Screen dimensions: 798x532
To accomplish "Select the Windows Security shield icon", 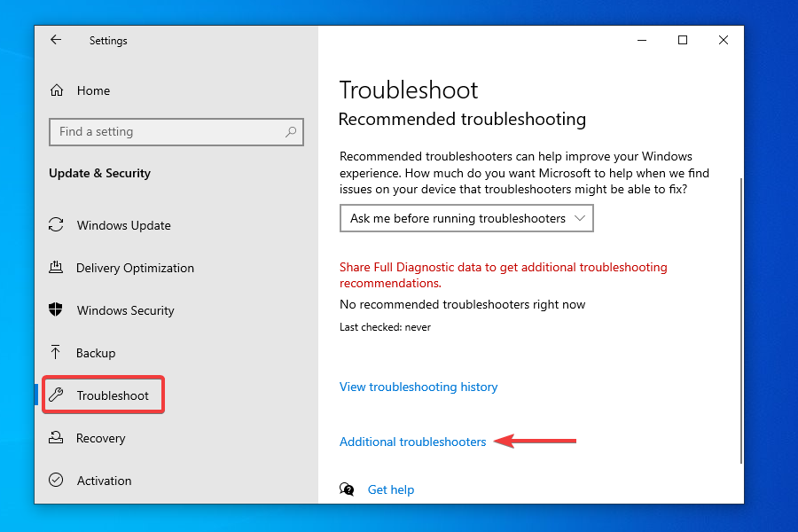I will click(x=55, y=310).
